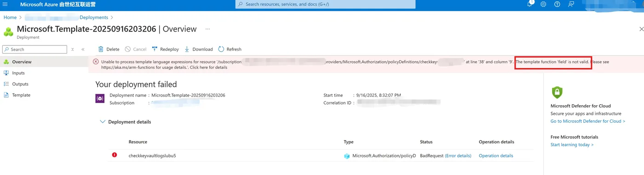Screen dimensions: 644x175
Task: Clear the sidebar search box
Action: pos(73,49)
